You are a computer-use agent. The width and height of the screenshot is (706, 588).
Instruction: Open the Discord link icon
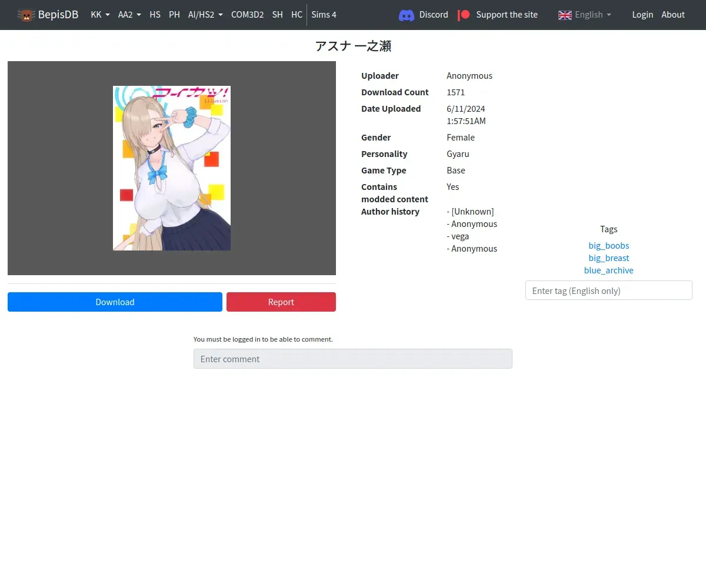(x=407, y=15)
